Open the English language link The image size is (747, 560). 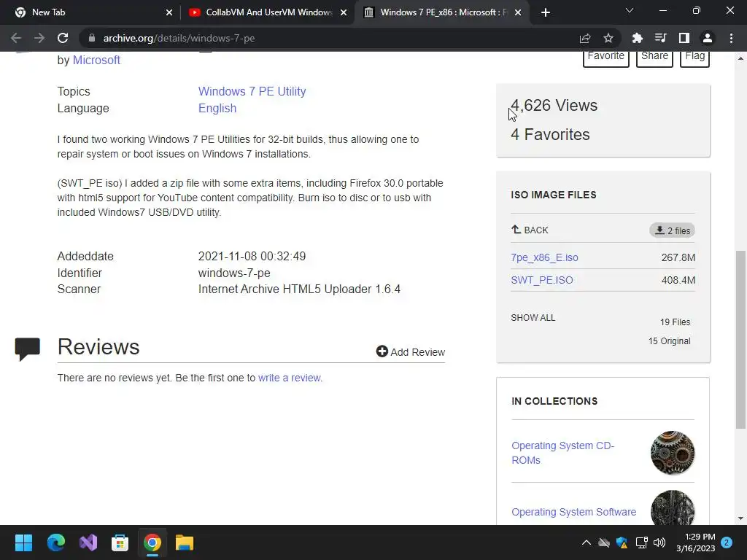[217, 109]
